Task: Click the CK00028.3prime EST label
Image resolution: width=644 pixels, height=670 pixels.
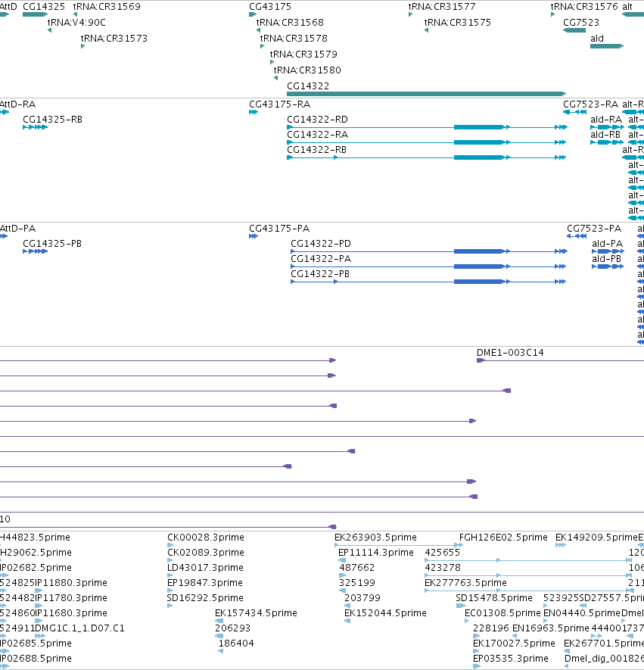Action: pos(206,537)
